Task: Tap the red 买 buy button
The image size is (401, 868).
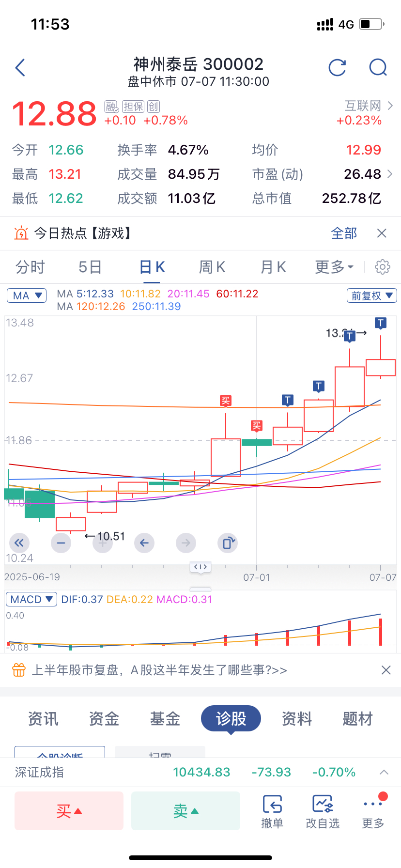Action: tap(69, 811)
